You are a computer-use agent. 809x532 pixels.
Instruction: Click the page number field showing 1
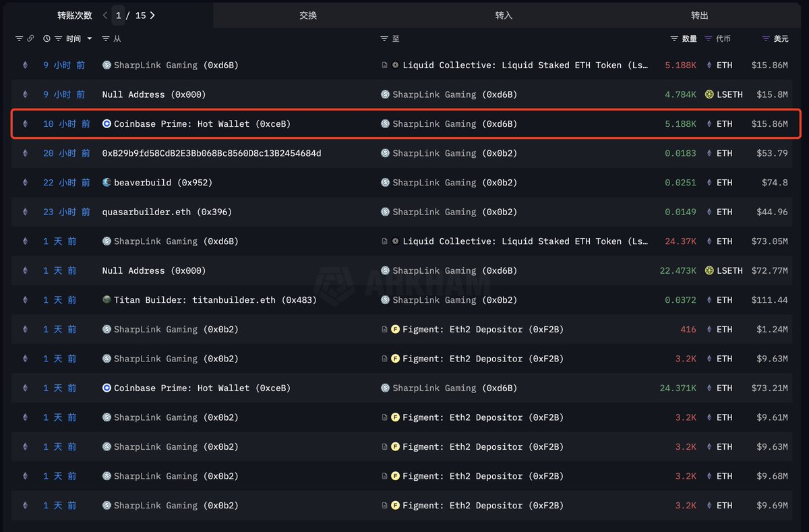click(119, 15)
